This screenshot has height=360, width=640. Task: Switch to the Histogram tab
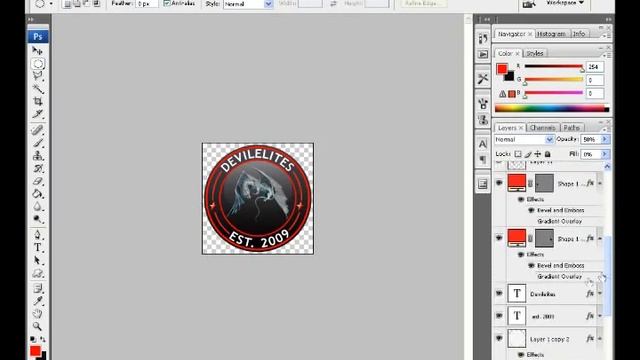click(551, 34)
